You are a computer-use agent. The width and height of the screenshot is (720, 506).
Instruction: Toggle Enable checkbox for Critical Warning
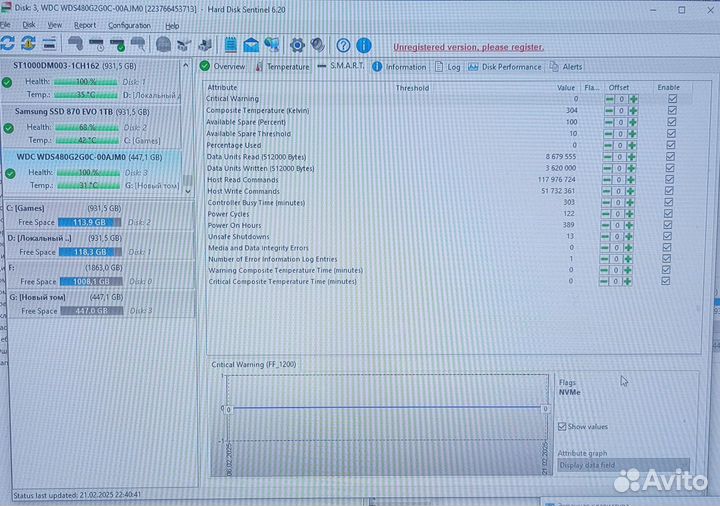[673, 99]
